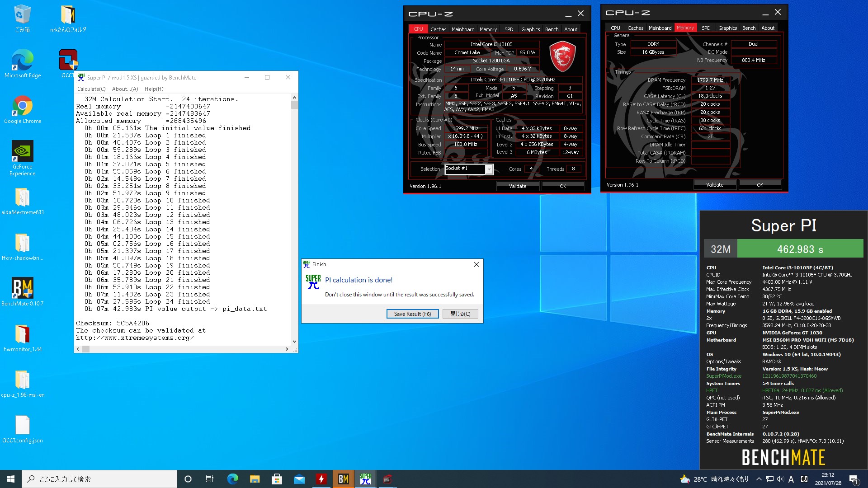Open the network tray icon
Viewport: 868px width, 488px height.
point(769,479)
